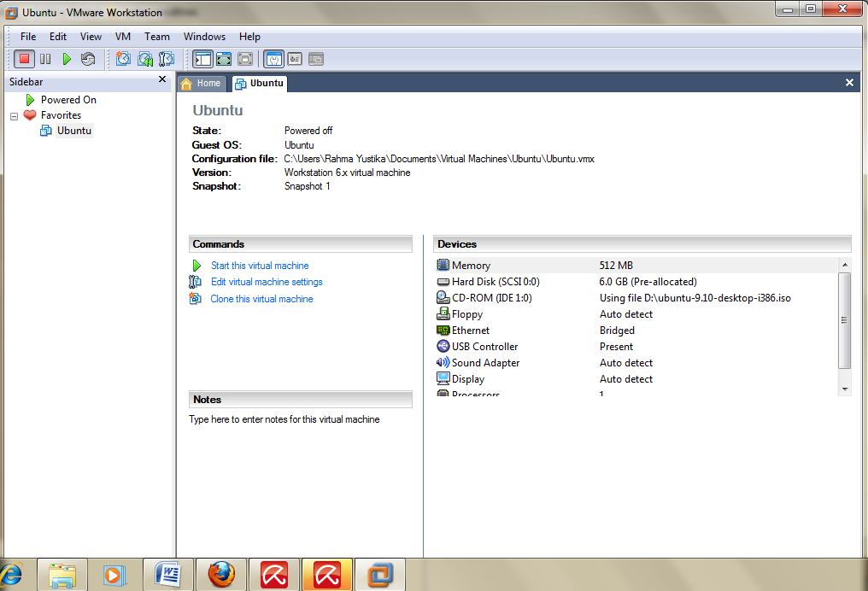Select Favorites in the sidebar

(61, 115)
